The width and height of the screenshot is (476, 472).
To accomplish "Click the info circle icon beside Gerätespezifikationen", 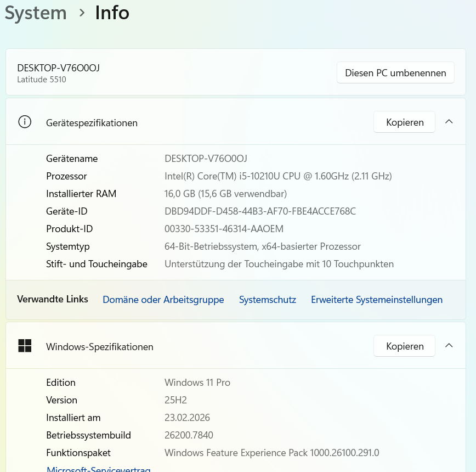I will (25, 122).
